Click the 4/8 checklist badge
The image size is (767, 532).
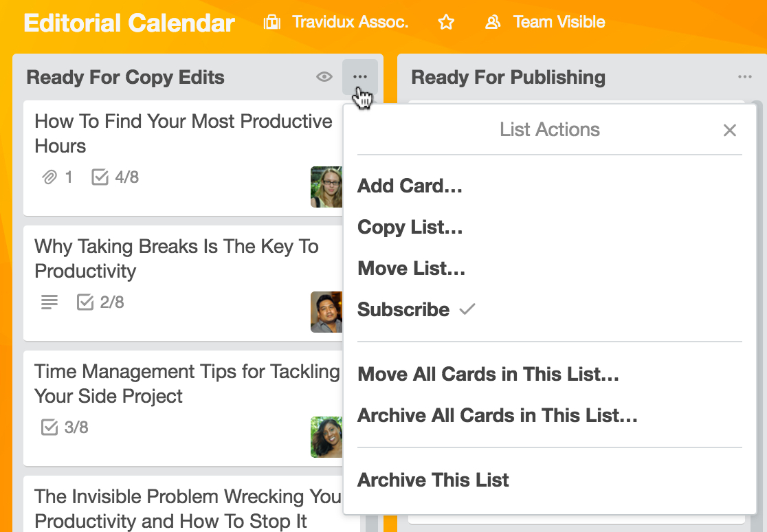115,177
